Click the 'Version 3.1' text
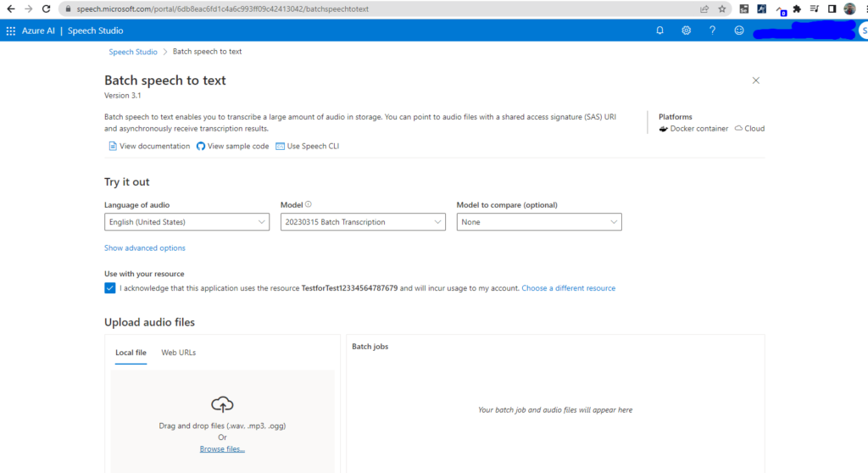This screenshot has height=473, width=868. (122, 95)
